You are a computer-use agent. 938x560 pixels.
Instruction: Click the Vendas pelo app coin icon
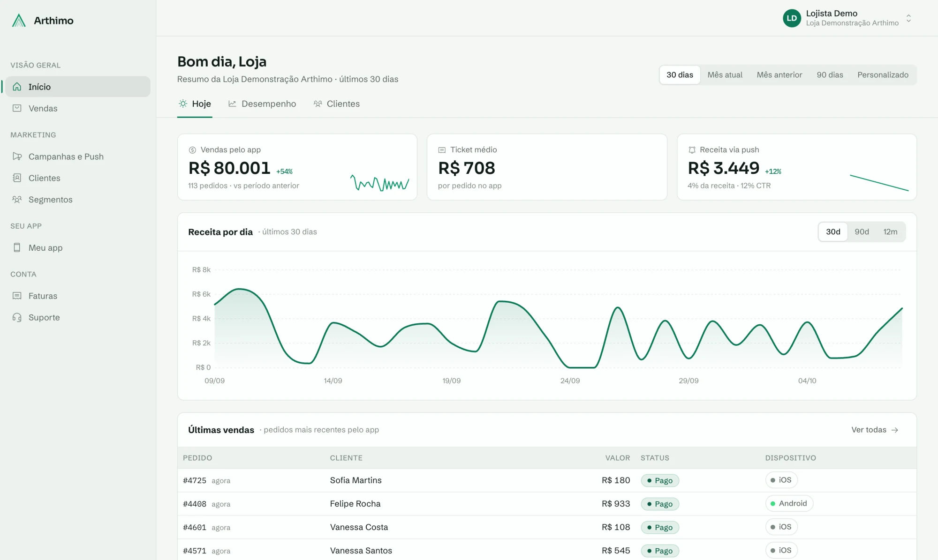pos(192,150)
